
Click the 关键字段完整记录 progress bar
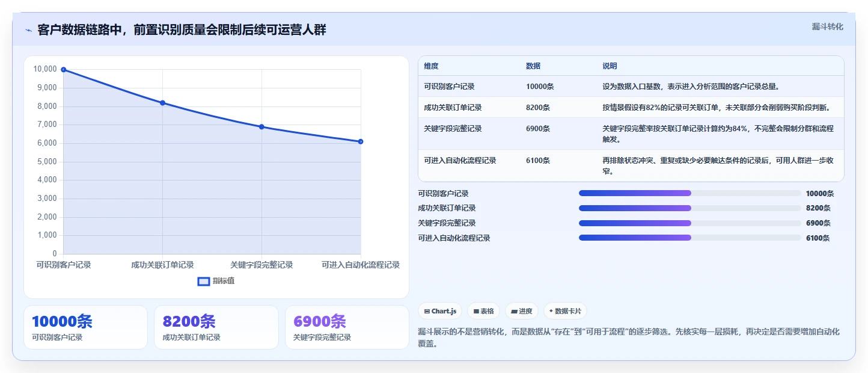tap(690, 223)
